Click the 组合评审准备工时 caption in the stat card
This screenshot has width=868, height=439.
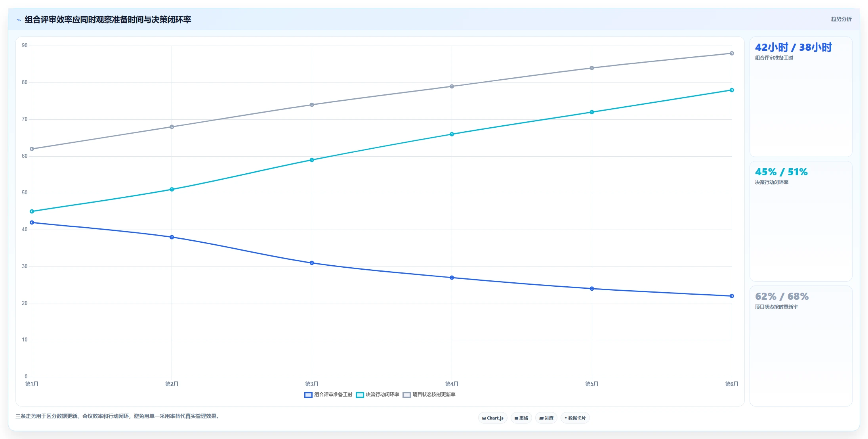click(774, 58)
